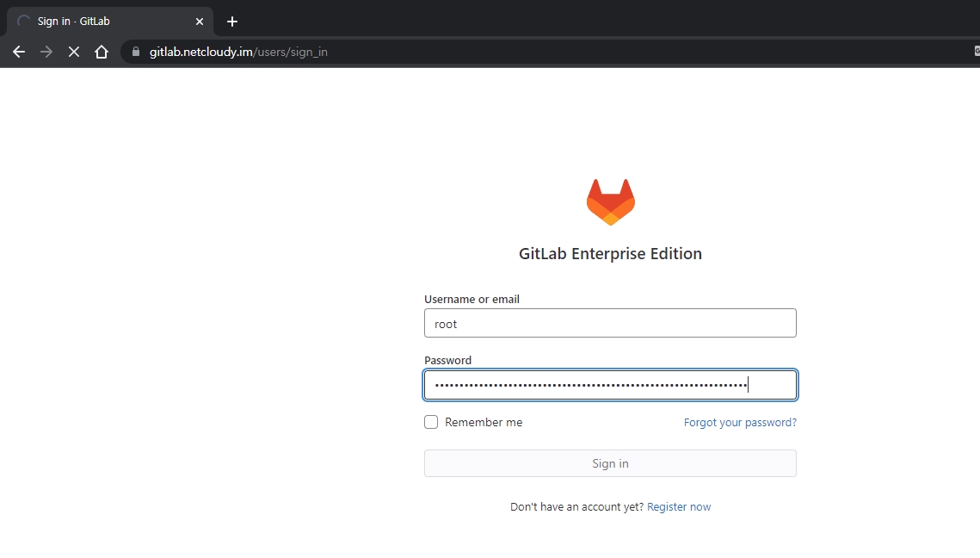Screen dimensions: 980x558
Task: Open the Register now link
Action: 679,506
